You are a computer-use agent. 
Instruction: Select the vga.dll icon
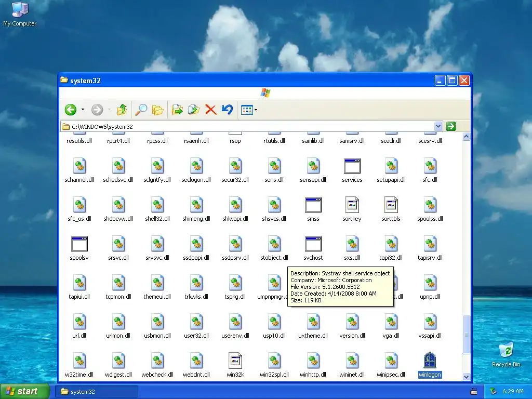click(x=391, y=322)
